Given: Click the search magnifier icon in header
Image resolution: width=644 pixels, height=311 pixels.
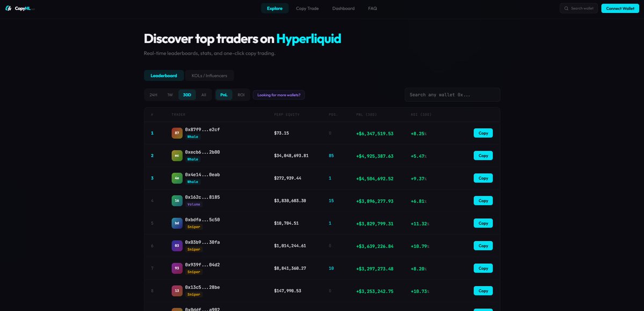Looking at the screenshot, I should (566, 8).
